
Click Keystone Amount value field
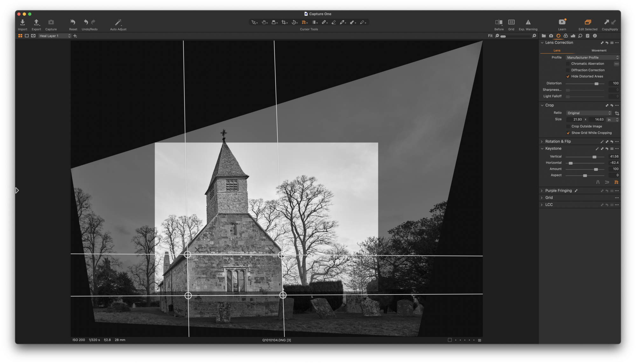coord(613,169)
